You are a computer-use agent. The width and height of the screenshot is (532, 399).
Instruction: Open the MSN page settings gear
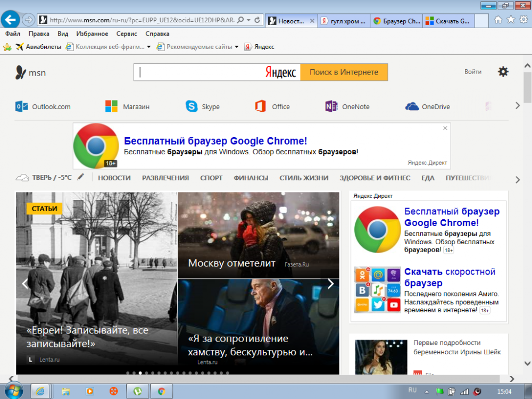point(503,71)
